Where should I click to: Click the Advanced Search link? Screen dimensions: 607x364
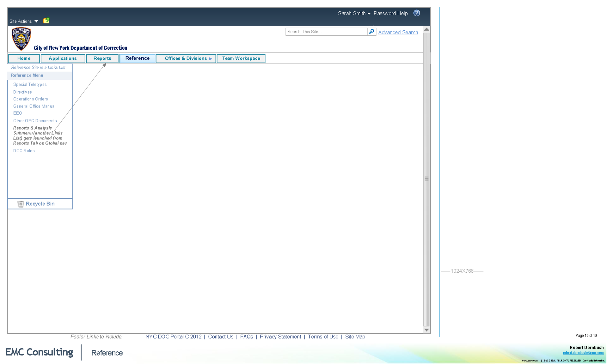pos(398,32)
